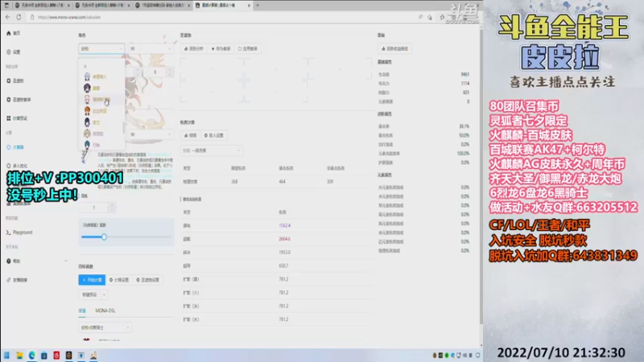Choose Kamisato Ayato avatar in character list
Viewport: 644px width, 362px height.
(x=87, y=76)
